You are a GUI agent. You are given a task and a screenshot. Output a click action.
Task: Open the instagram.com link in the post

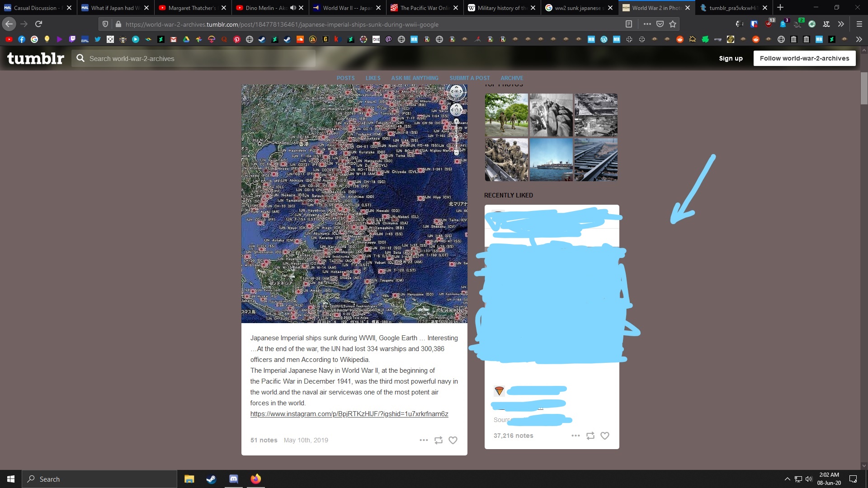[x=349, y=414]
